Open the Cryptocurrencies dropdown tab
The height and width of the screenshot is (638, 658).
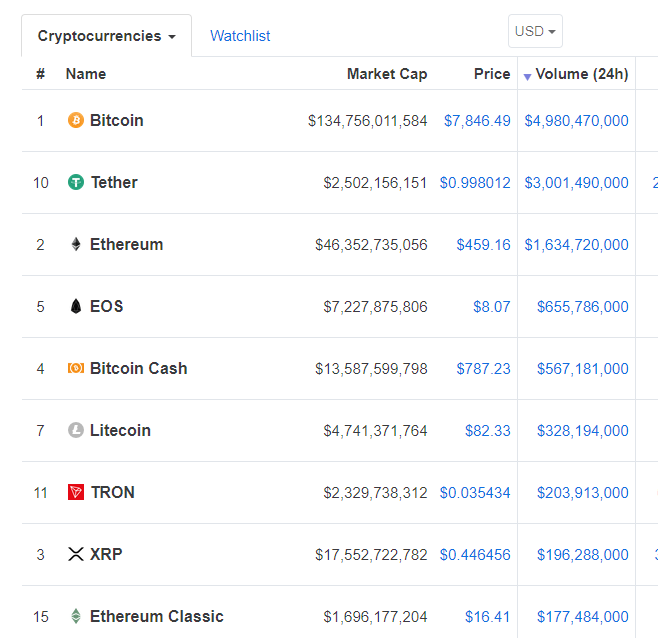(106, 36)
